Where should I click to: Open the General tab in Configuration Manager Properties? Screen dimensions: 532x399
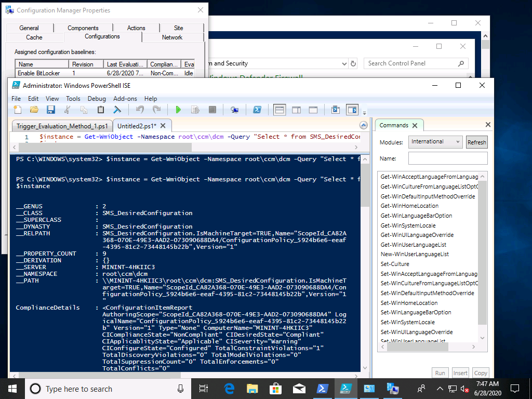tap(29, 28)
